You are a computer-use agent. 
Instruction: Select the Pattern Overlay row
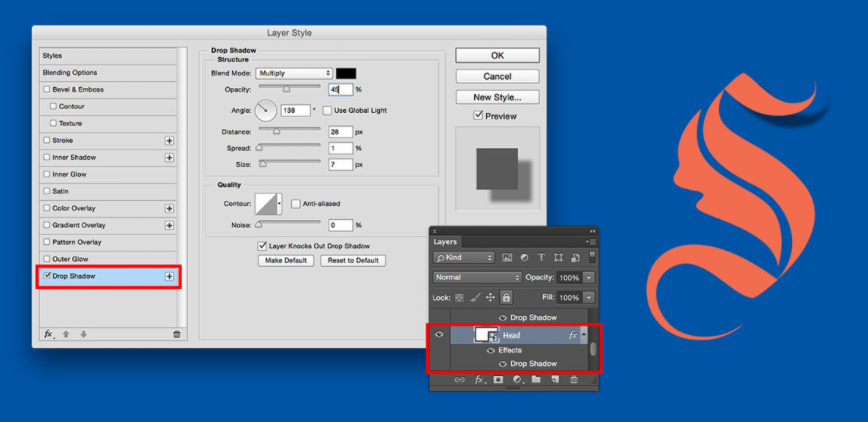tap(108, 242)
